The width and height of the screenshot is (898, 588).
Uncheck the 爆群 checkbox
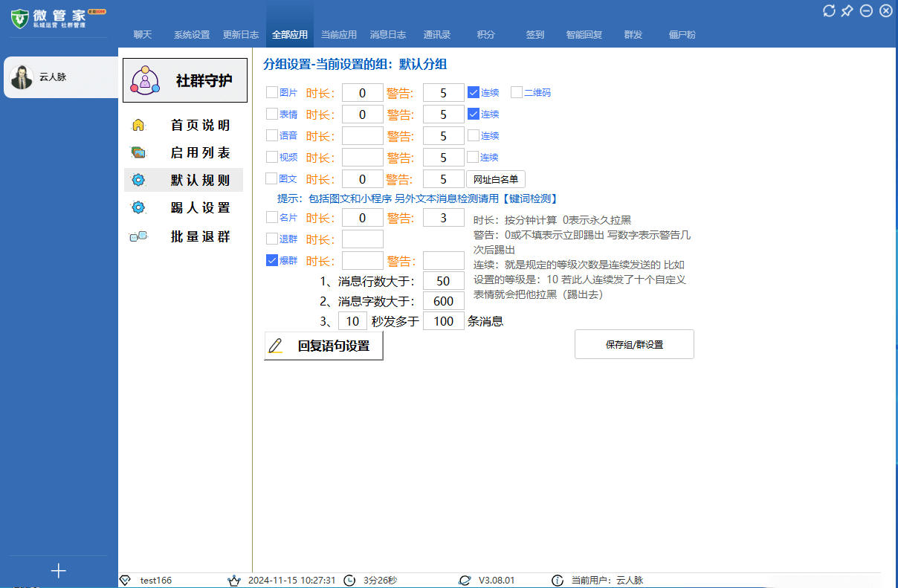pyautogui.click(x=271, y=260)
